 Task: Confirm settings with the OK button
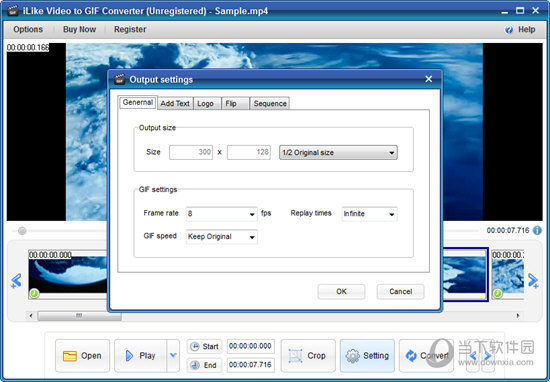click(x=341, y=291)
